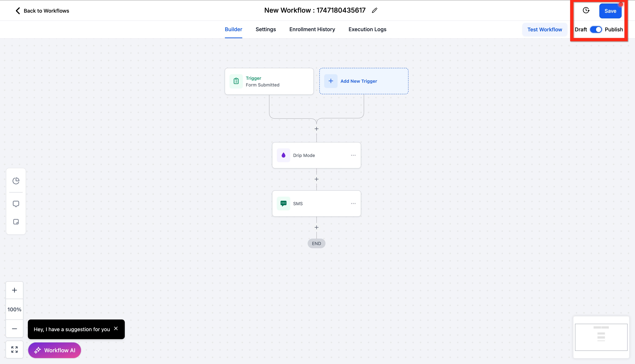635x364 pixels.
Task: Toggle the Draft/Publish switch
Action: pos(596,29)
